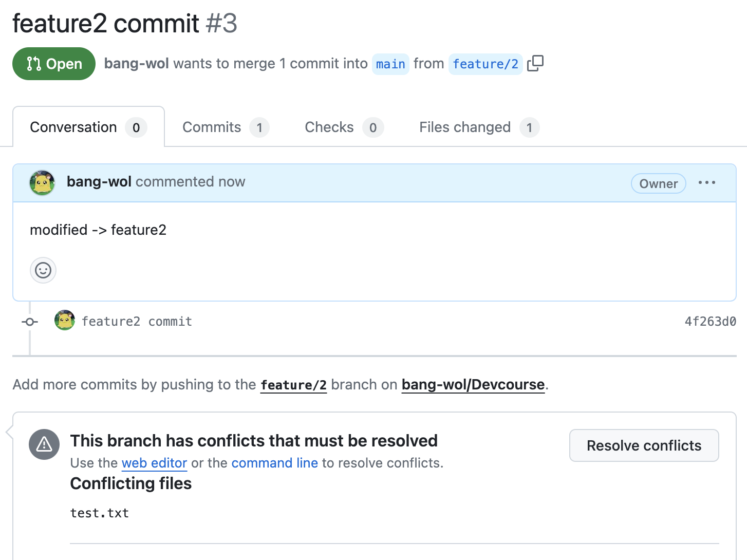Expand the command line instructions link
Image resolution: width=747 pixels, height=560 pixels.
pos(274,463)
